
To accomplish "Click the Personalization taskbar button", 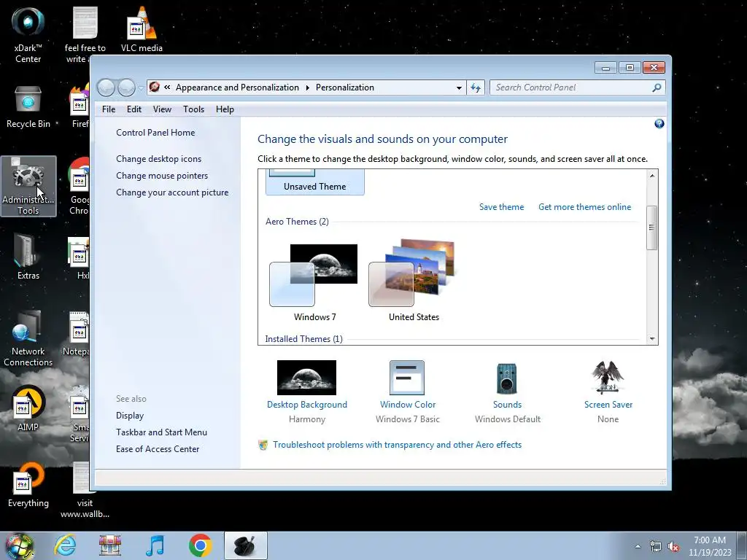I will pyautogui.click(x=246, y=545).
